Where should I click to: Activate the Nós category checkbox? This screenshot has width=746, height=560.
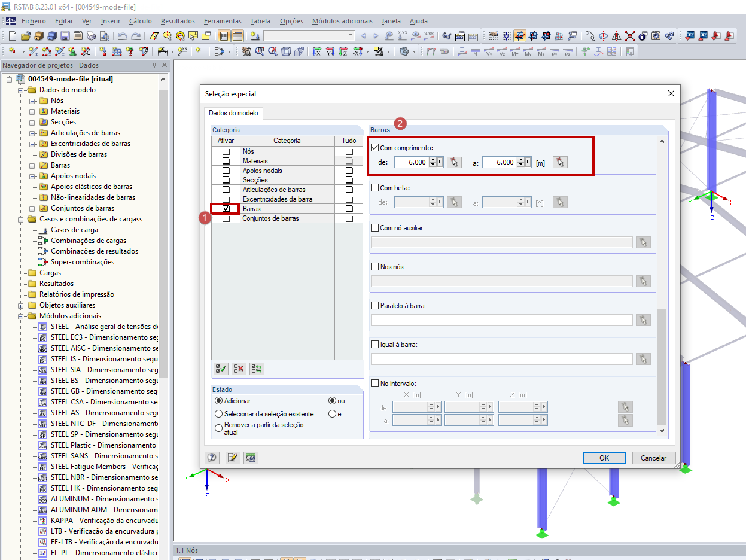coord(226,151)
